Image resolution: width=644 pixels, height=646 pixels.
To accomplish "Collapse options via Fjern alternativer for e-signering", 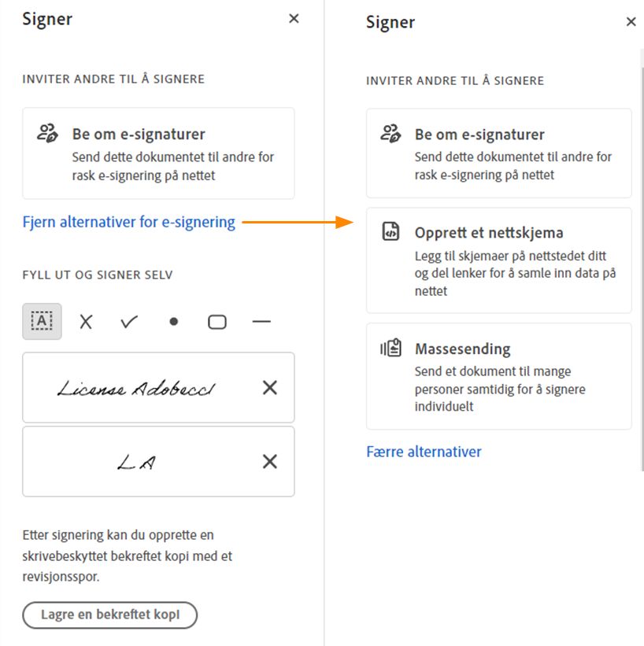I will 128,222.
